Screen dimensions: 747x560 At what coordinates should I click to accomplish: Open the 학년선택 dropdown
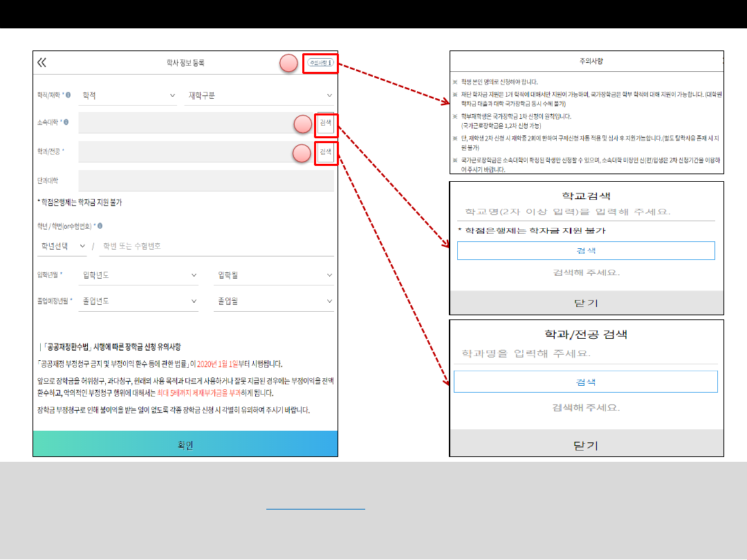62,246
